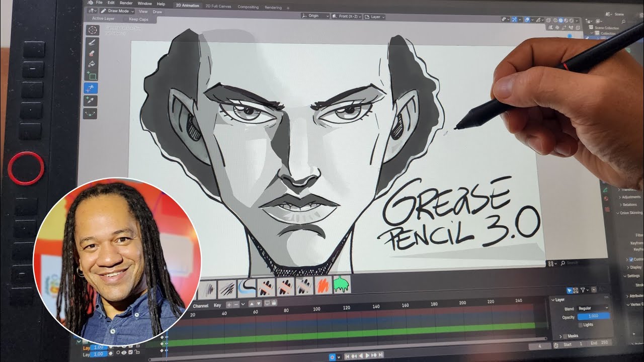Select the Eraser tool in the left toolbar
The width and height of the screenshot is (644, 362).
[x=91, y=53]
